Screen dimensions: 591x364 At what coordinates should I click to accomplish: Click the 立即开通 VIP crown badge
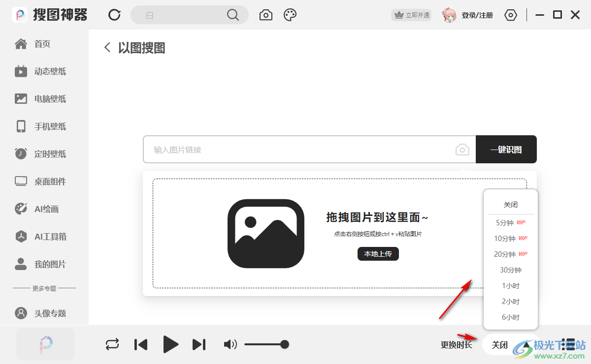(411, 15)
